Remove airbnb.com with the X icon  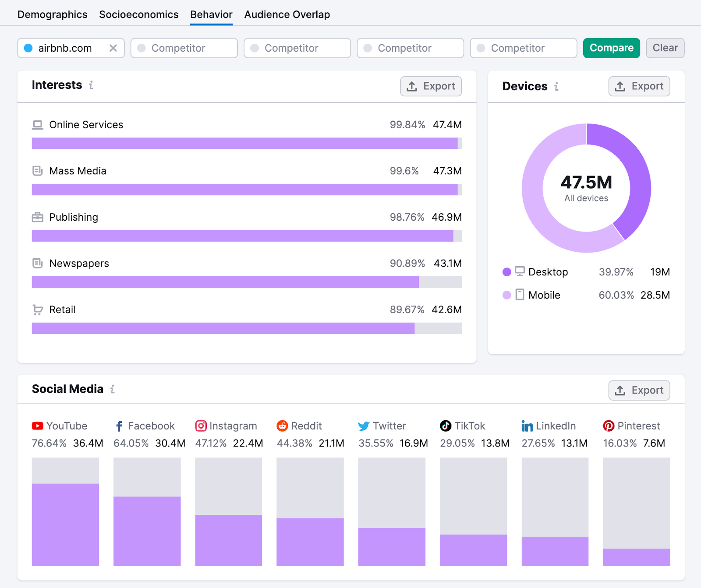113,48
